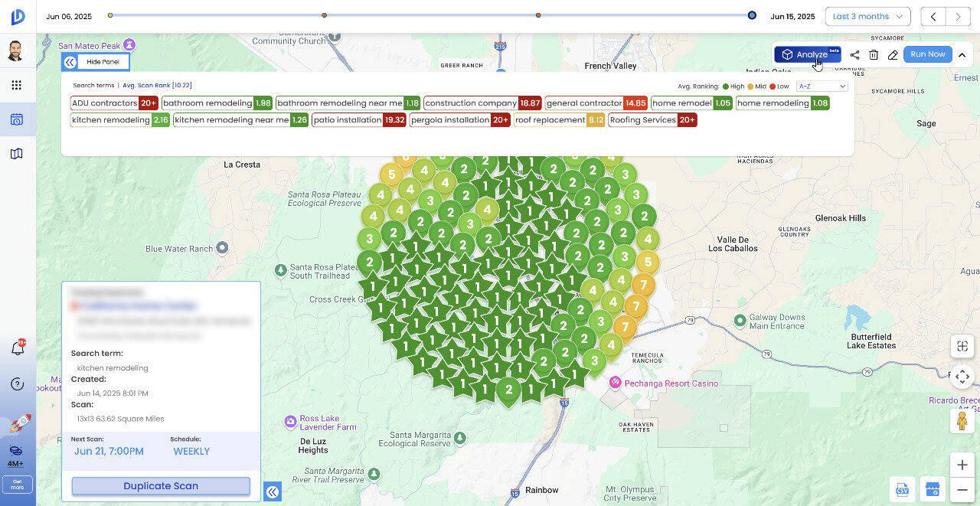The height and width of the screenshot is (506, 980).
Task: Click the Run Now button
Action: click(x=928, y=54)
